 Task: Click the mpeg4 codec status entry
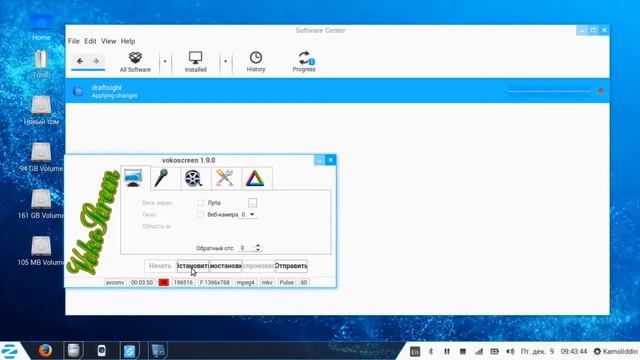pyautogui.click(x=246, y=282)
